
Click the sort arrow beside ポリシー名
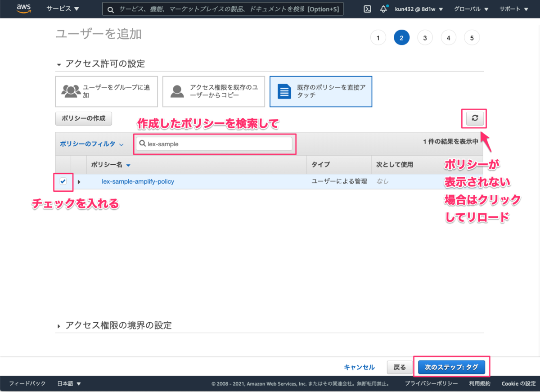pos(129,165)
